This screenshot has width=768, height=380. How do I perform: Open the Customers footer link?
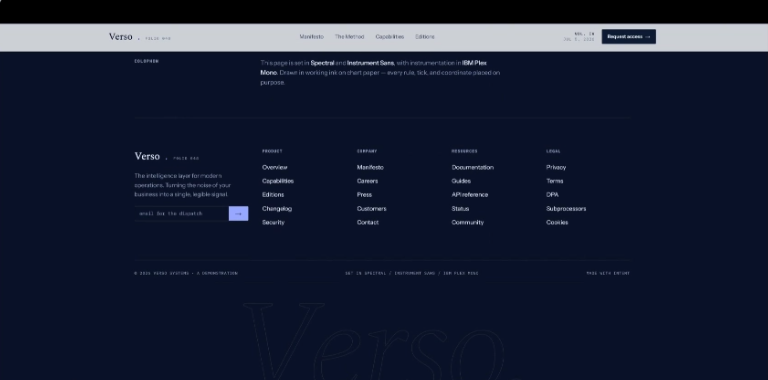(372, 209)
